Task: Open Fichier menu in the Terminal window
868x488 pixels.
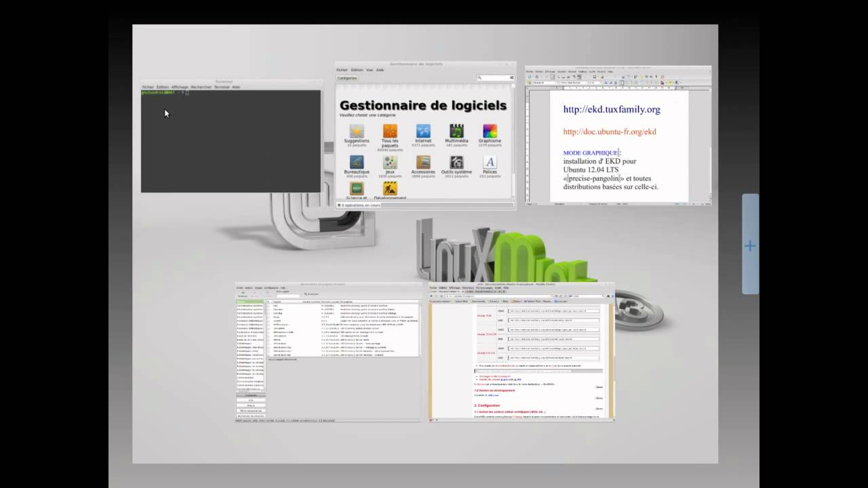Action: coord(148,87)
